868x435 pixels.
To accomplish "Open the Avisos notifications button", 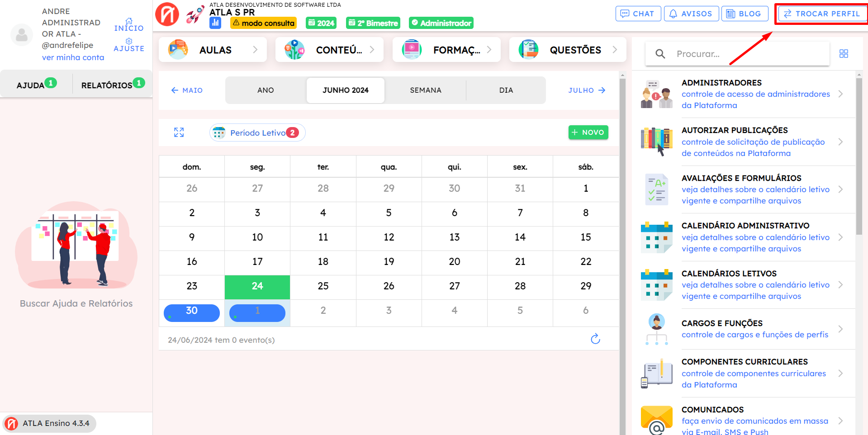I will pos(691,14).
